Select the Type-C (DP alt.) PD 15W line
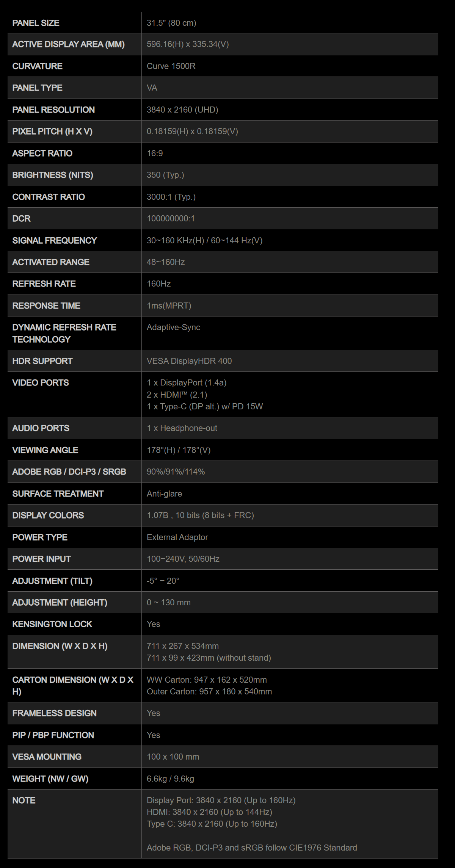Viewport: 455px width, 868px height. tap(205, 406)
